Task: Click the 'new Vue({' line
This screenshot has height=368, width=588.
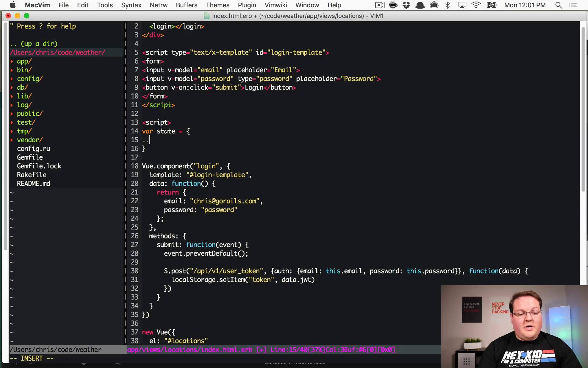Action: [x=158, y=332]
